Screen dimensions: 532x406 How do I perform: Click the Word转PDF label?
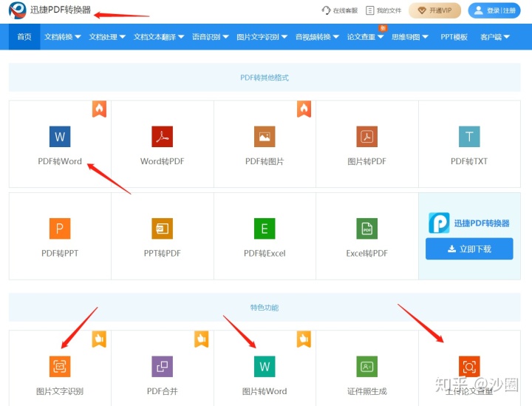(x=162, y=161)
